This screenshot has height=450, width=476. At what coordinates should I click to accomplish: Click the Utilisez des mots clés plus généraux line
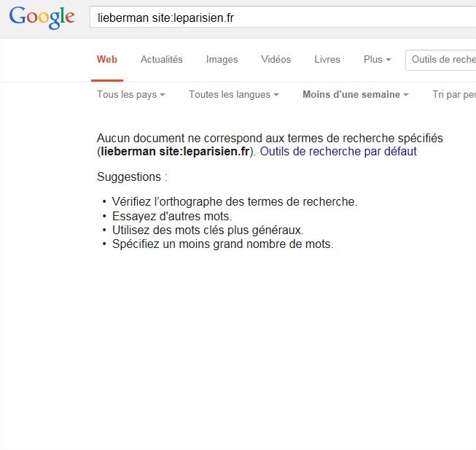208,230
